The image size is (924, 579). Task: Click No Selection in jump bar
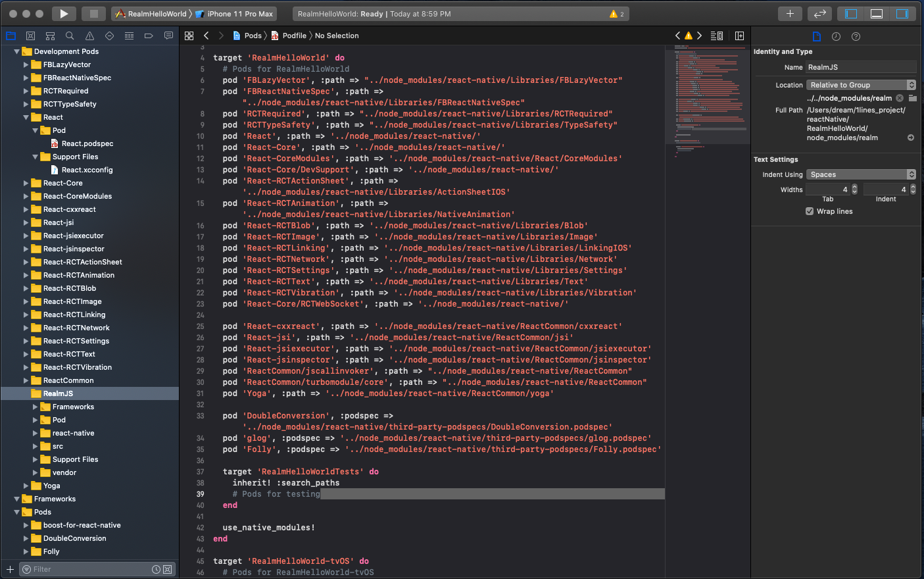point(337,36)
